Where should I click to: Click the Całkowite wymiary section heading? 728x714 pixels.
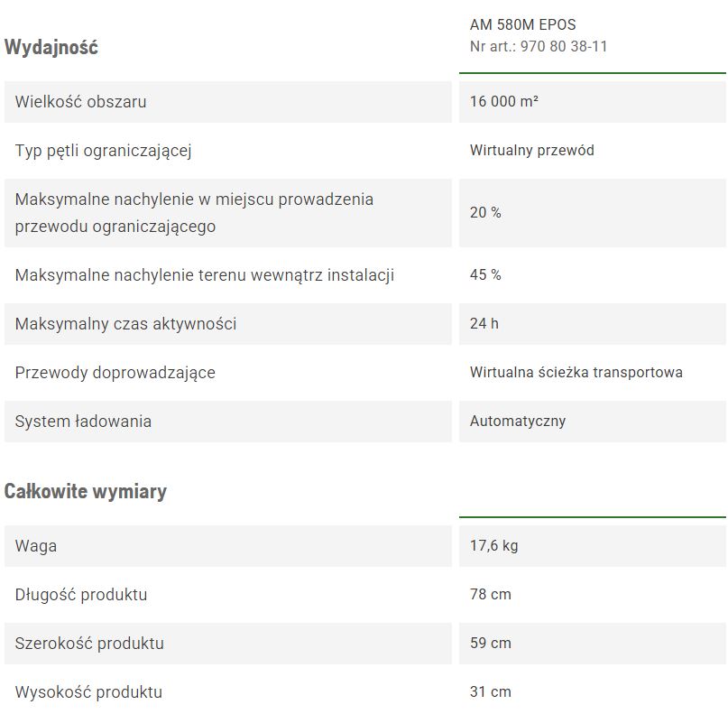pos(85,492)
